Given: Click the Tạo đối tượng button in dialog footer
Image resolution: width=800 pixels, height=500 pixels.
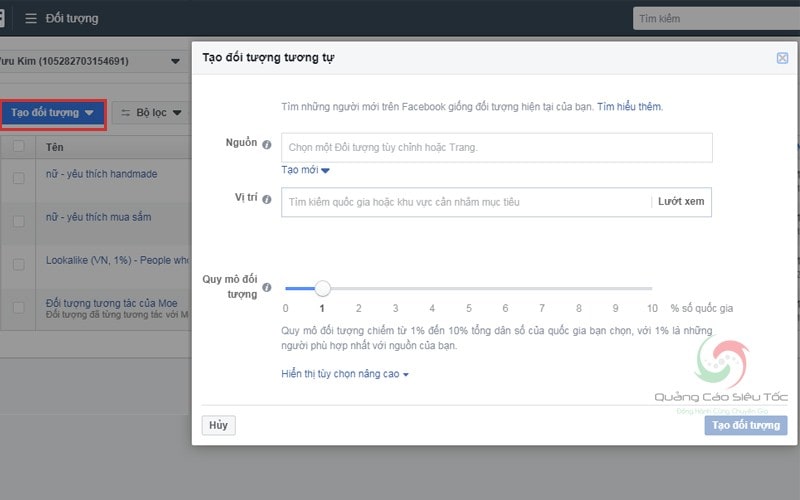Looking at the screenshot, I should 745,425.
